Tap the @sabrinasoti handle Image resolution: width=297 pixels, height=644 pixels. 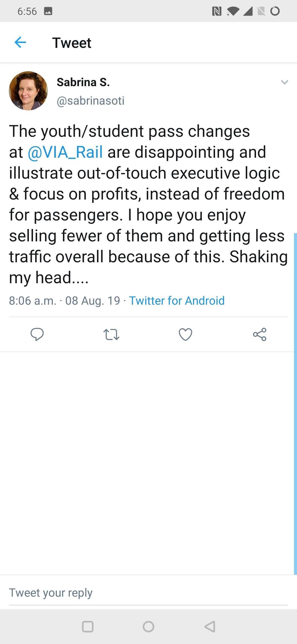[90, 101]
